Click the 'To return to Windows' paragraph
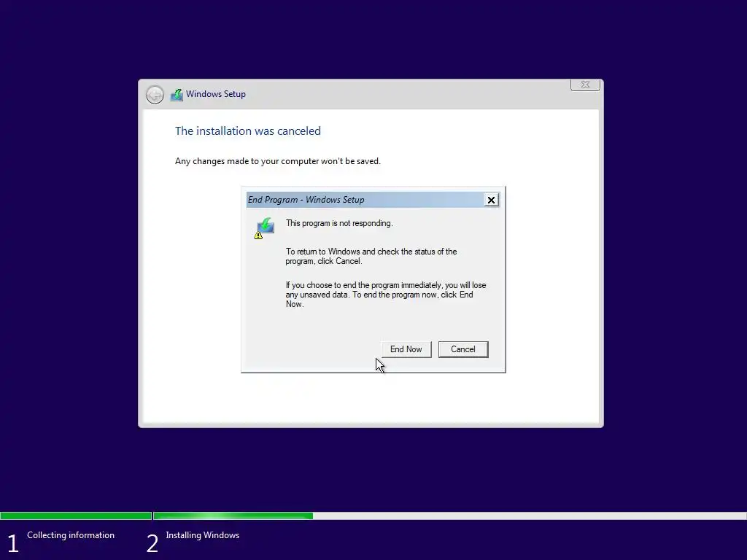The image size is (747, 560). point(371,256)
